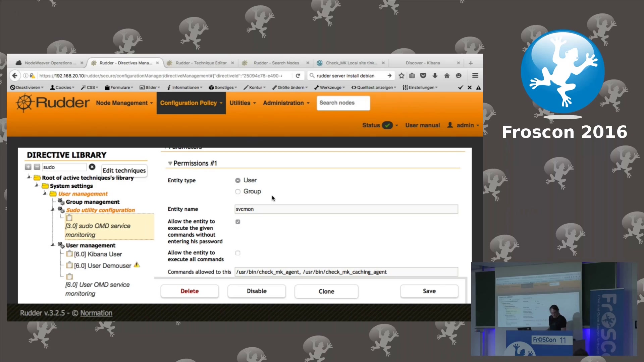Open the bookmarks list icon
Image resolution: width=644 pixels, height=362 pixels.
click(412, 76)
